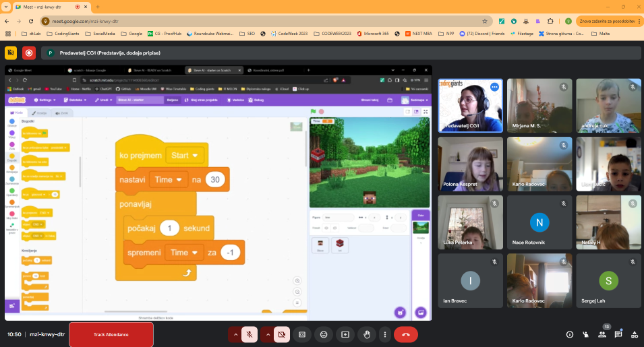Open meeting details info icon
Viewport: 644px width, 347px height.
click(570, 334)
